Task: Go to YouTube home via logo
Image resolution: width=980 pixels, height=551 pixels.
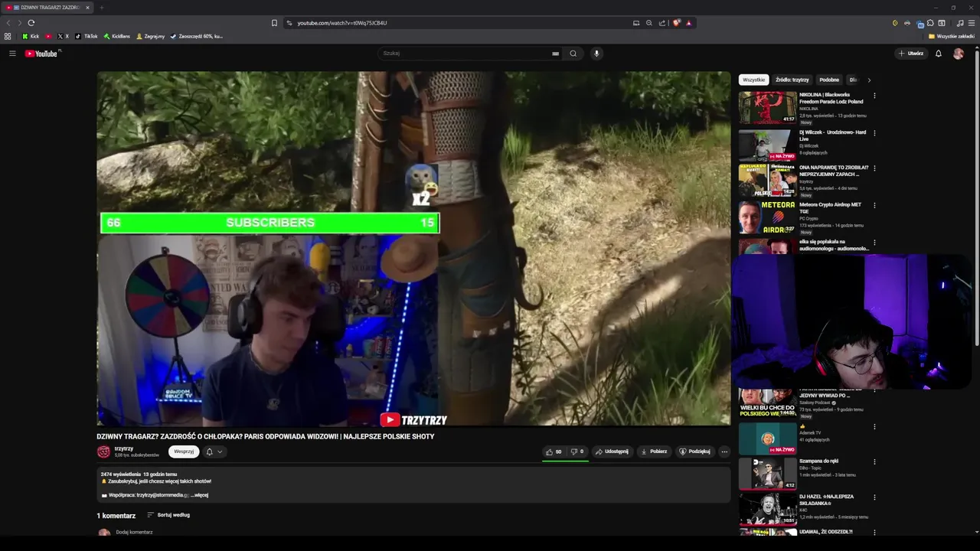Action: point(41,54)
